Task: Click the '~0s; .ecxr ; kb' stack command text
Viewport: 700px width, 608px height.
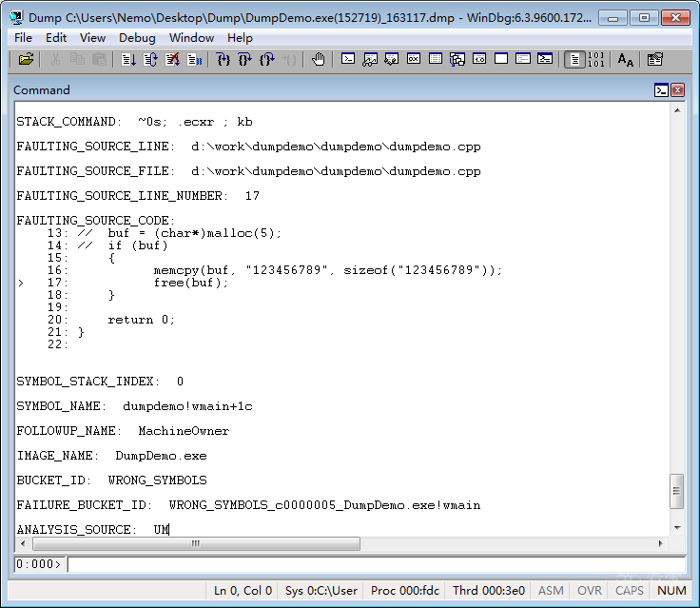Action: pos(195,122)
